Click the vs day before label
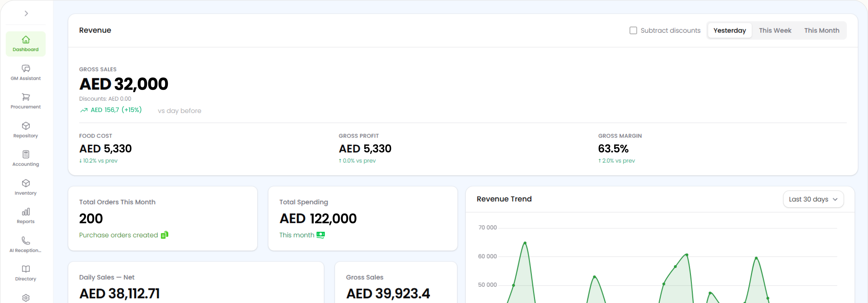This screenshot has height=303, width=868. 179,111
